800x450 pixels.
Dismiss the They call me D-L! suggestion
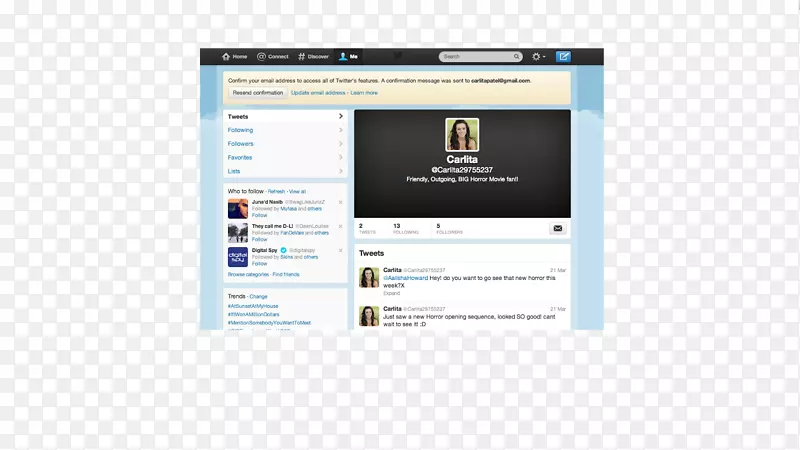[x=340, y=226]
